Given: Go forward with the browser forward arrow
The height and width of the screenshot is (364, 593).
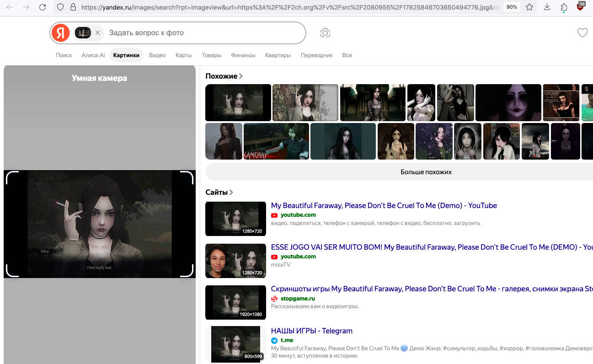Looking at the screenshot, I should click(x=26, y=7).
